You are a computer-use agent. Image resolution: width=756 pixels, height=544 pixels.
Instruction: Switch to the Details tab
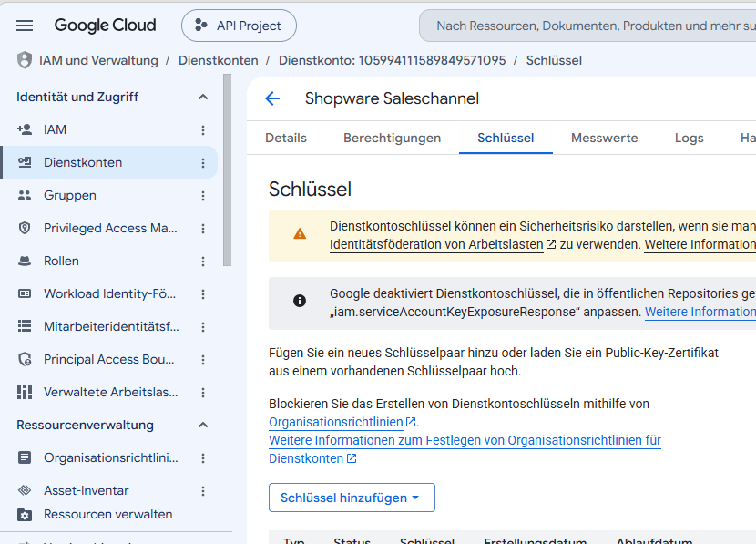pyautogui.click(x=285, y=138)
